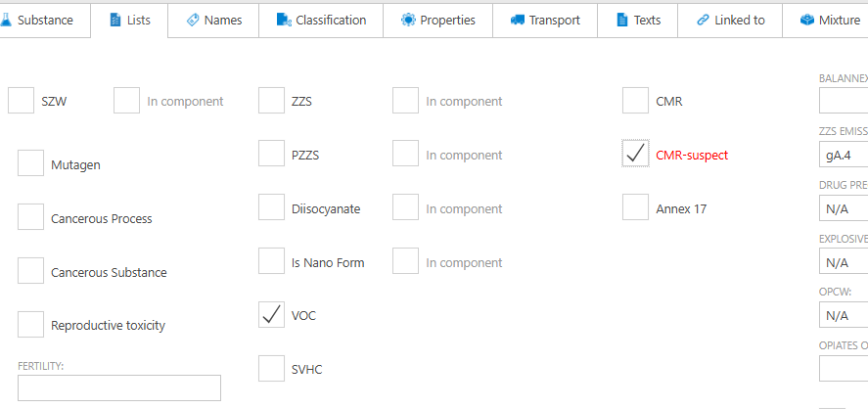Image resolution: width=868 pixels, height=409 pixels.
Task: Click the flask icon on Substance tab
Action: click(6, 20)
